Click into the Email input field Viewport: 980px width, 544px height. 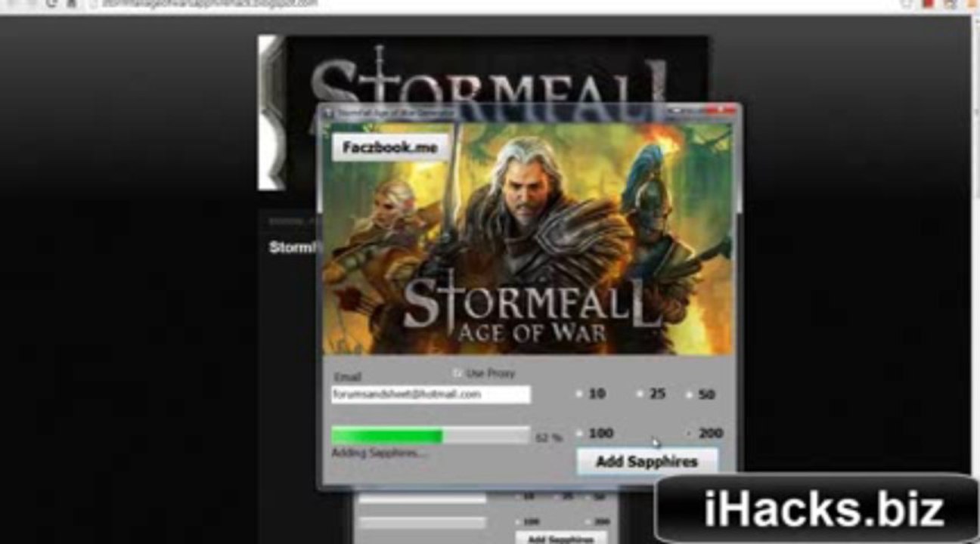(x=430, y=394)
